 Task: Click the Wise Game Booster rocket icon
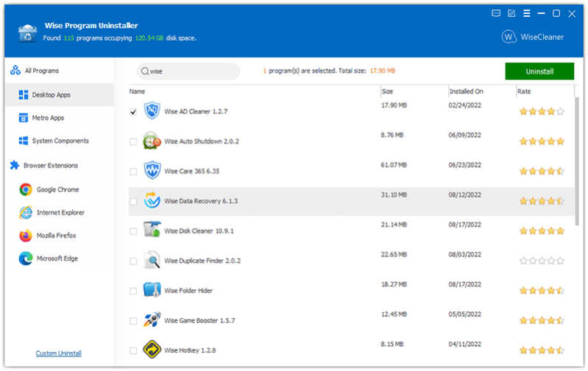(x=152, y=319)
